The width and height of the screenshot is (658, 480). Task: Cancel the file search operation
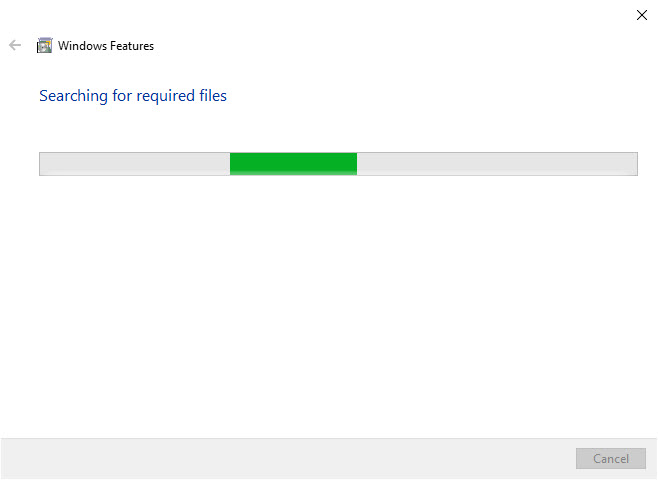click(611, 459)
